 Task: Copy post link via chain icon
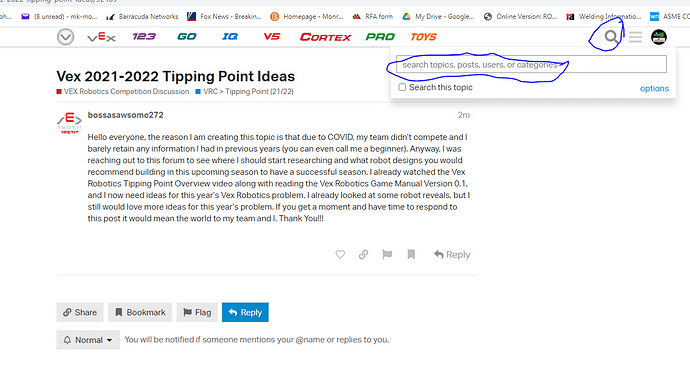(x=363, y=254)
